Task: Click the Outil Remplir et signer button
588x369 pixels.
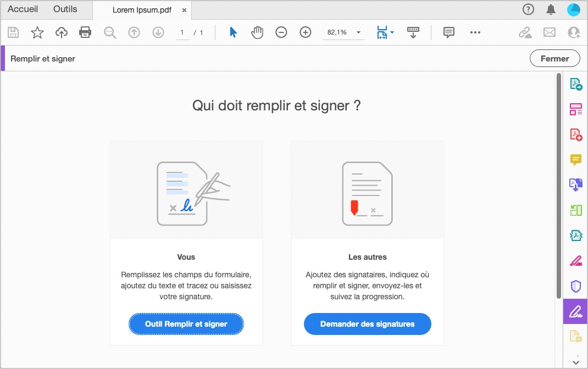Action: tap(186, 324)
